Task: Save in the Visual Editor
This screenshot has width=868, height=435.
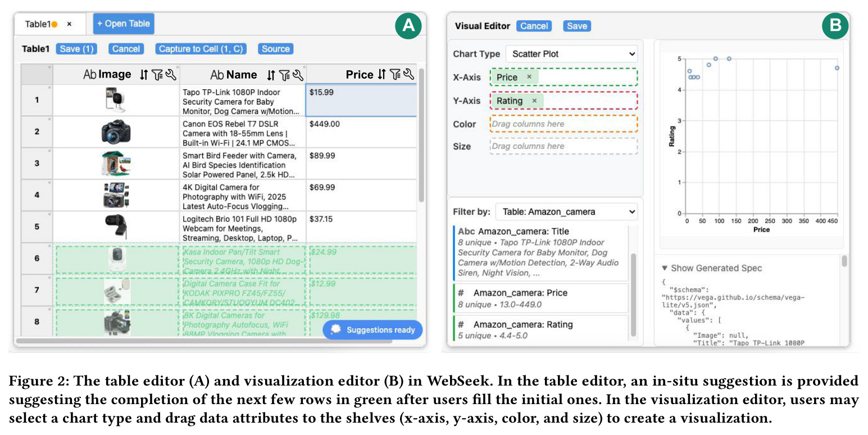Action: [x=577, y=26]
